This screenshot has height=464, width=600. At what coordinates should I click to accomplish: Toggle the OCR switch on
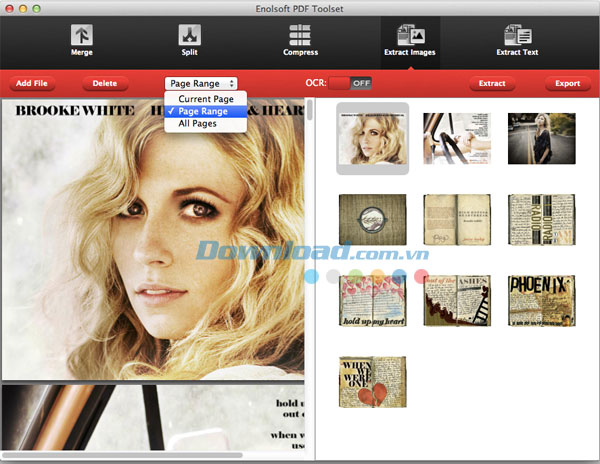pos(350,83)
